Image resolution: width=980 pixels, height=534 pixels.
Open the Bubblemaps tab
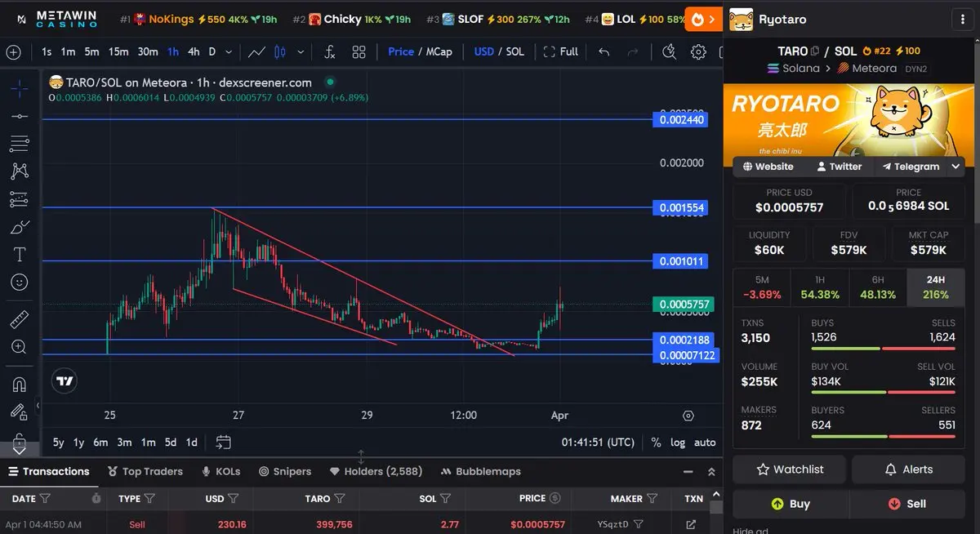(x=480, y=471)
